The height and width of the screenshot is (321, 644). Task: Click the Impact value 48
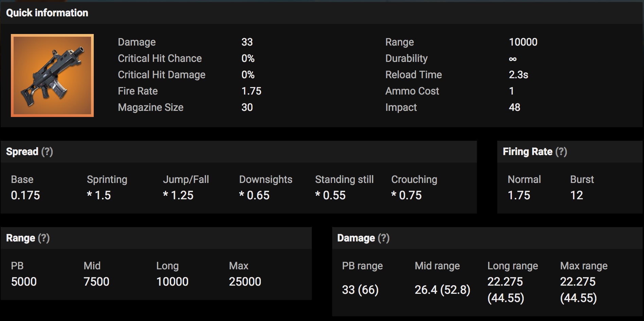(514, 107)
